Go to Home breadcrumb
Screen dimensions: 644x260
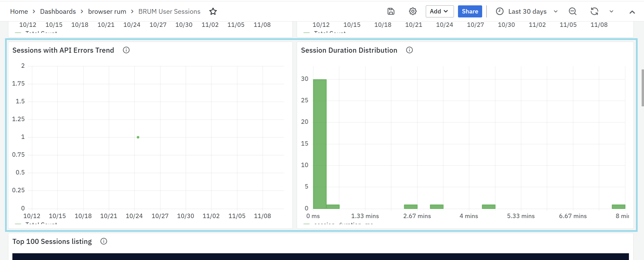(19, 11)
